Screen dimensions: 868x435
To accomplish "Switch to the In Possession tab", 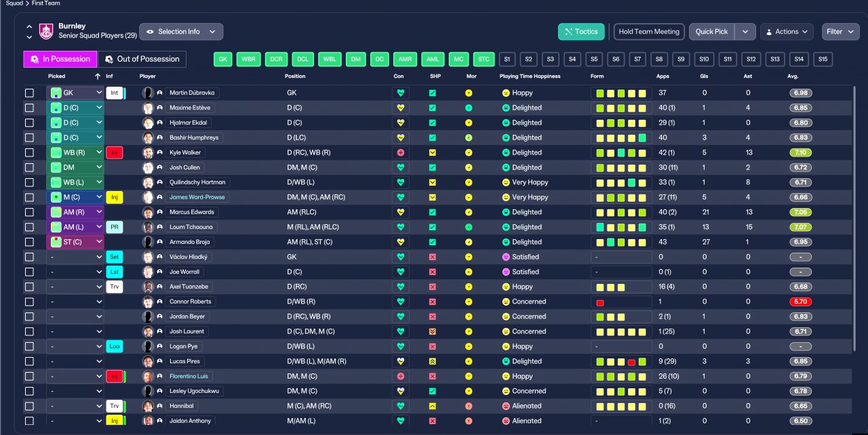I will click(60, 59).
